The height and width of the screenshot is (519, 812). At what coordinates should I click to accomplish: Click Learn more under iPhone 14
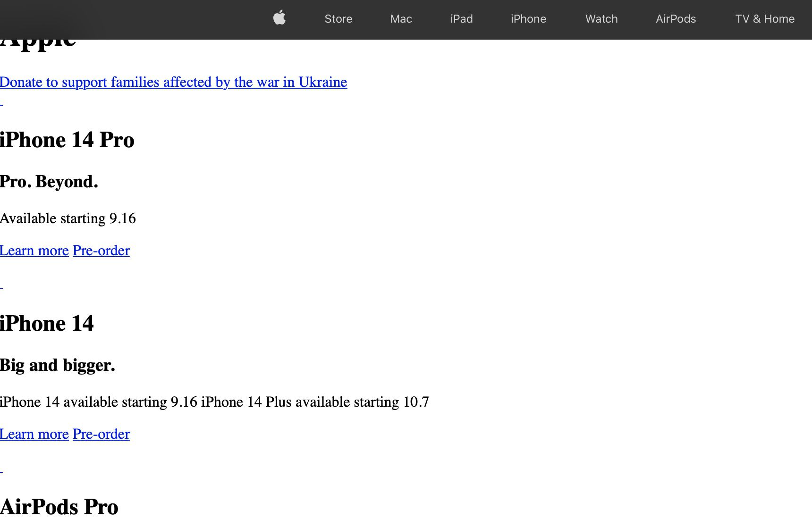(34, 434)
